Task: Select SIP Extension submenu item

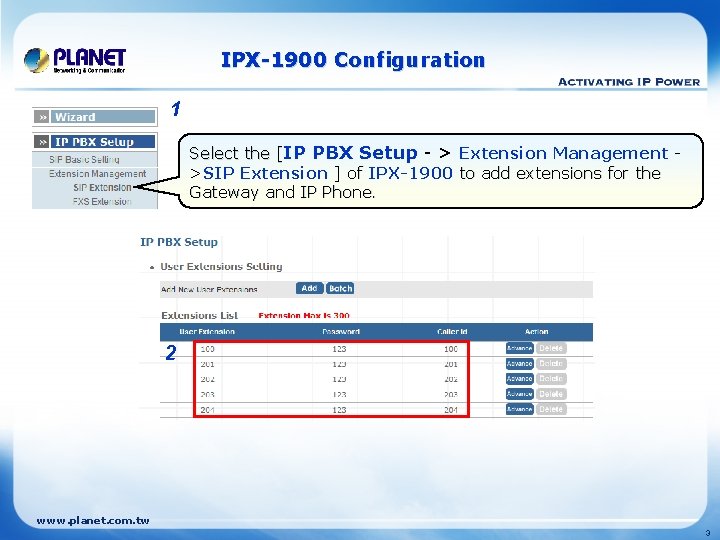Action: click(102, 187)
